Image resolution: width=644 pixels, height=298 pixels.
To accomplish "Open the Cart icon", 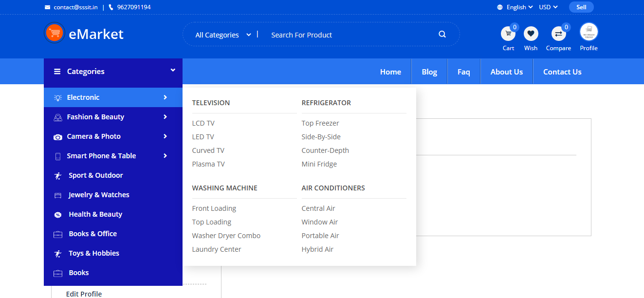I will tap(508, 34).
